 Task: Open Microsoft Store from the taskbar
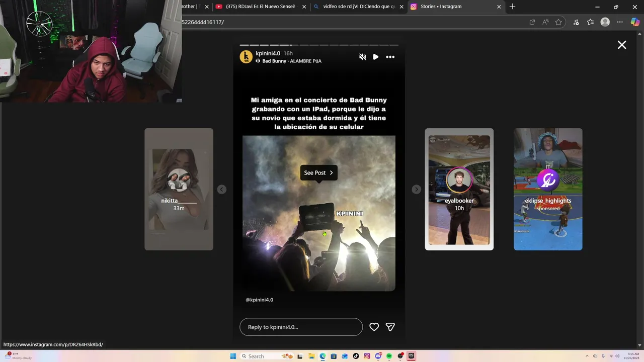point(334,356)
